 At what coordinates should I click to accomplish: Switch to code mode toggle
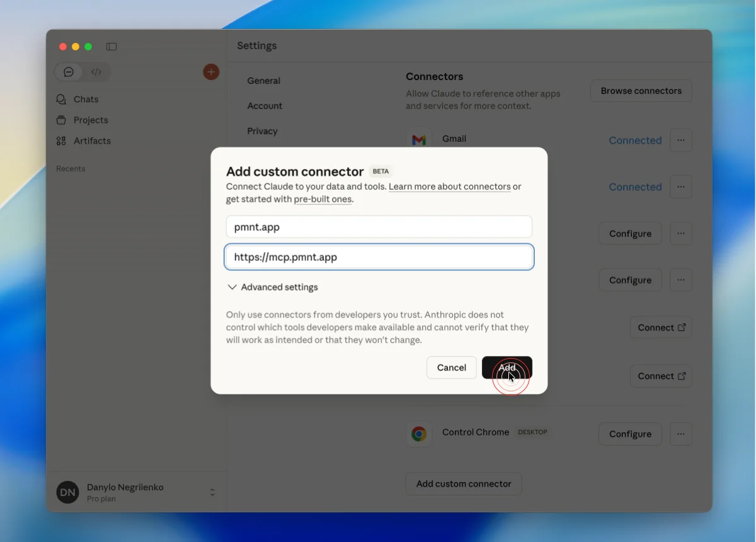pyautogui.click(x=96, y=72)
